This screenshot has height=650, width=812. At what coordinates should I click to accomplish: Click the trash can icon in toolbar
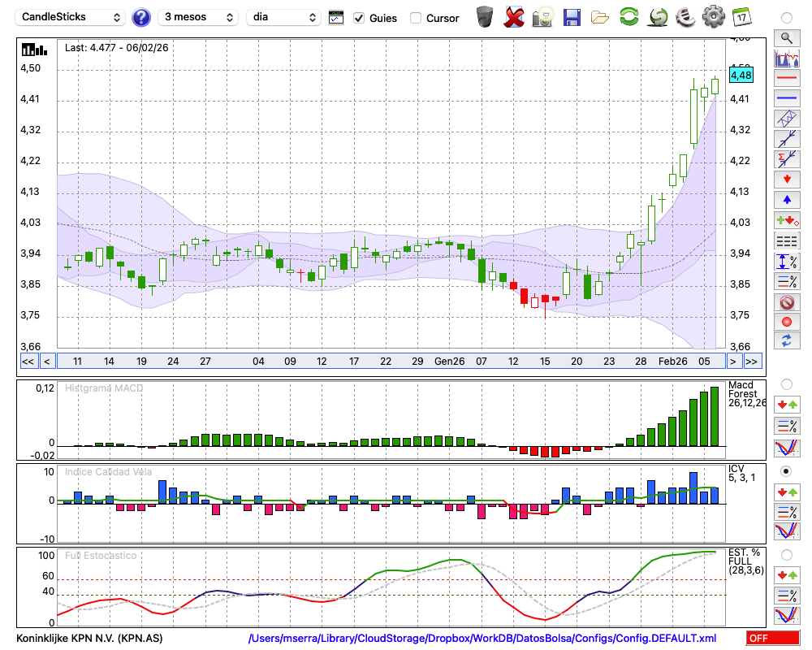(485, 17)
